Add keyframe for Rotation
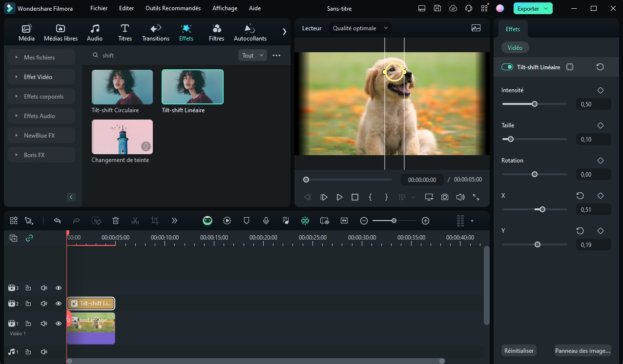The height and width of the screenshot is (364, 623). point(601,161)
